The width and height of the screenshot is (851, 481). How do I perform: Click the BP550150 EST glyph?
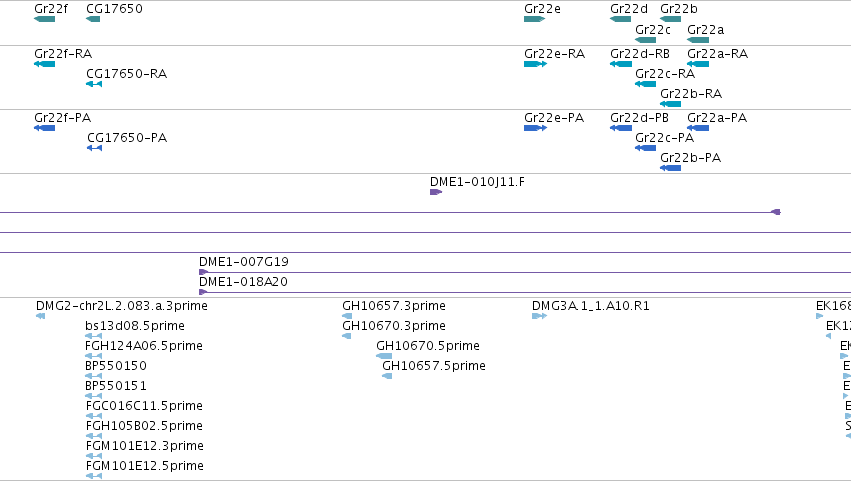tap(93, 376)
